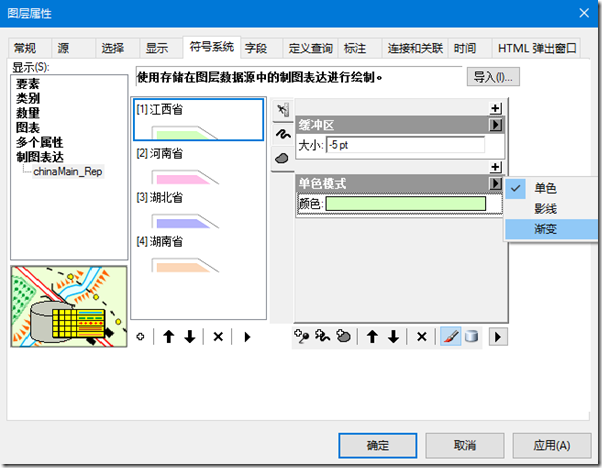The image size is (602, 468).
Task: Add effect with plus above 缓冲区
Action: click(x=496, y=109)
